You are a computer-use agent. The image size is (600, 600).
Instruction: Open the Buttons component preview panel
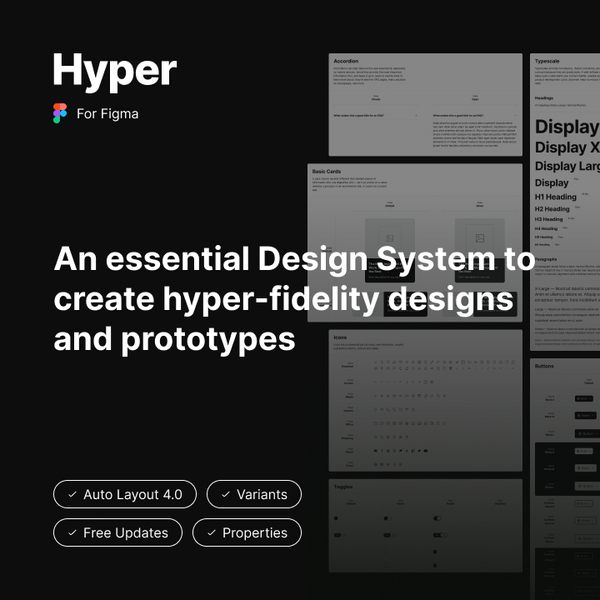click(x=565, y=478)
